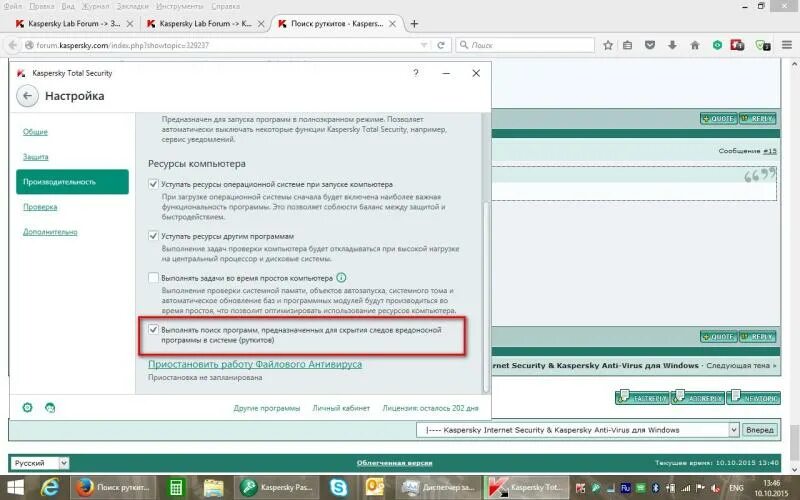Toggle rootkit search checkbox
The image size is (800, 500).
(x=153, y=330)
